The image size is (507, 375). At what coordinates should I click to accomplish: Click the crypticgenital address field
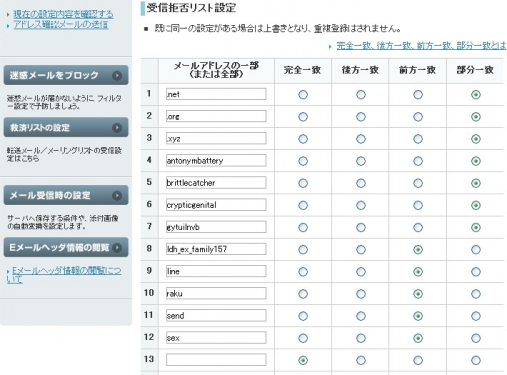click(x=216, y=205)
